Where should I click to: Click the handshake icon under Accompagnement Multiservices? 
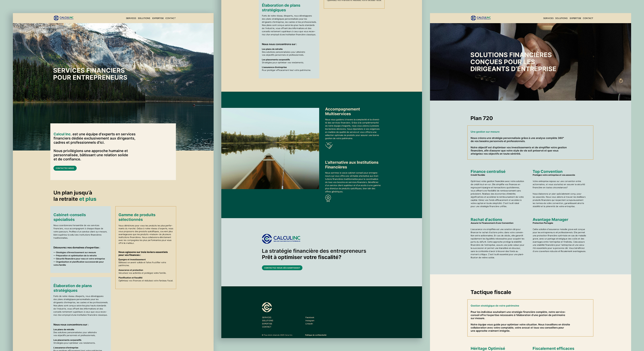point(329,145)
